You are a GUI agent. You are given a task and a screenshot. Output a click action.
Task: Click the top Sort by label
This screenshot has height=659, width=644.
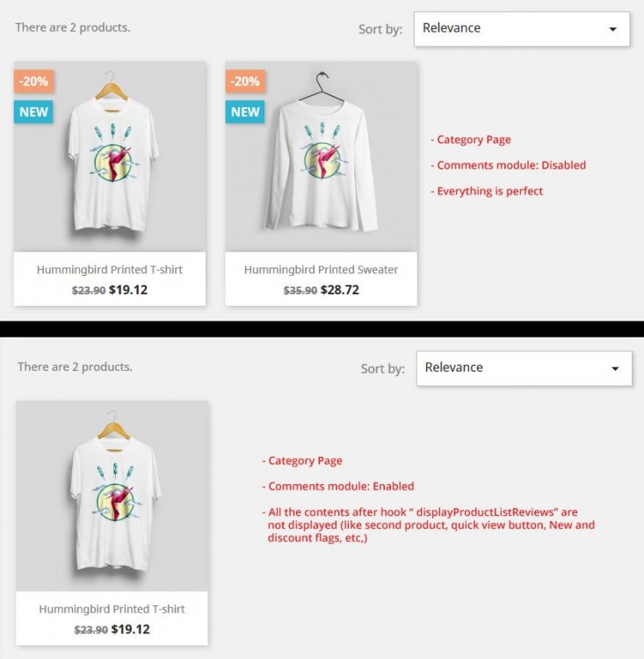pyautogui.click(x=380, y=29)
